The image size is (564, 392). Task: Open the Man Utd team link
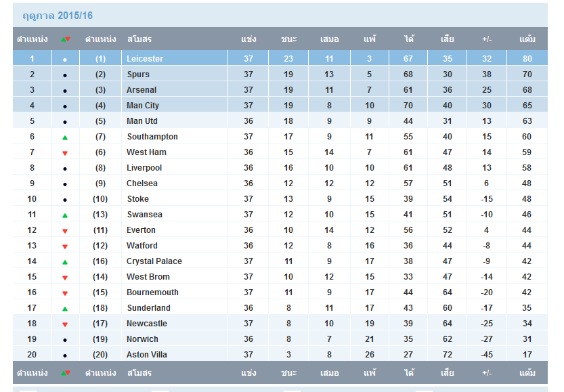tap(142, 121)
